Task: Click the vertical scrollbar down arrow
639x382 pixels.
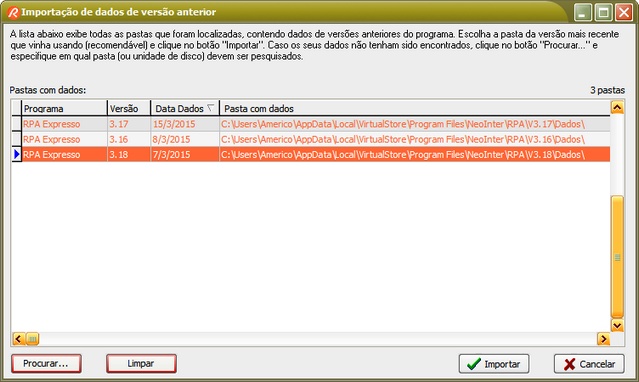Action: 617,325
